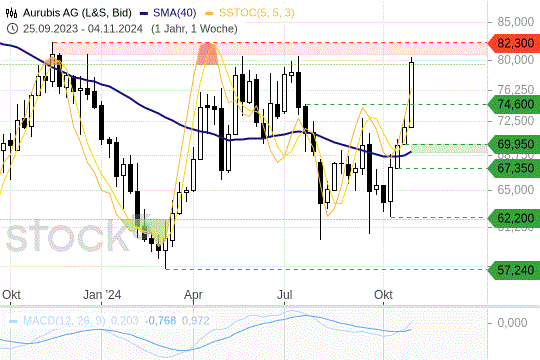Click the Apr axis label on timeline
The width and height of the screenshot is (540, 360).
click(194, 295)
